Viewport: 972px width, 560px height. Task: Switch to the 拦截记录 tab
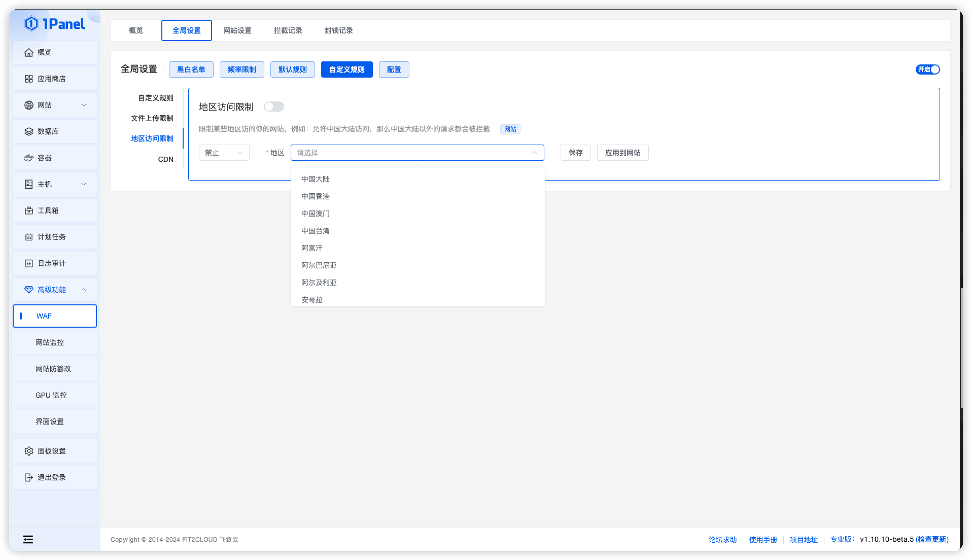pos(287,30)
